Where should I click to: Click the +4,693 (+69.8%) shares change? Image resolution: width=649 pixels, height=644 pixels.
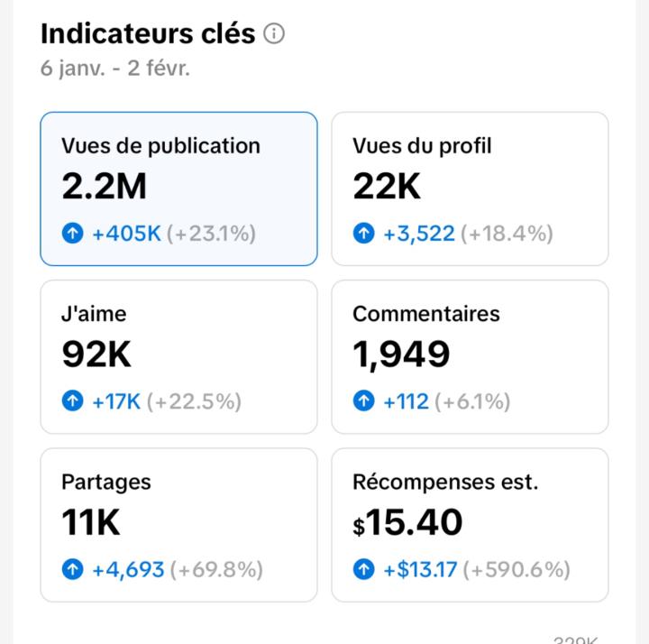(x=177, y=570)
